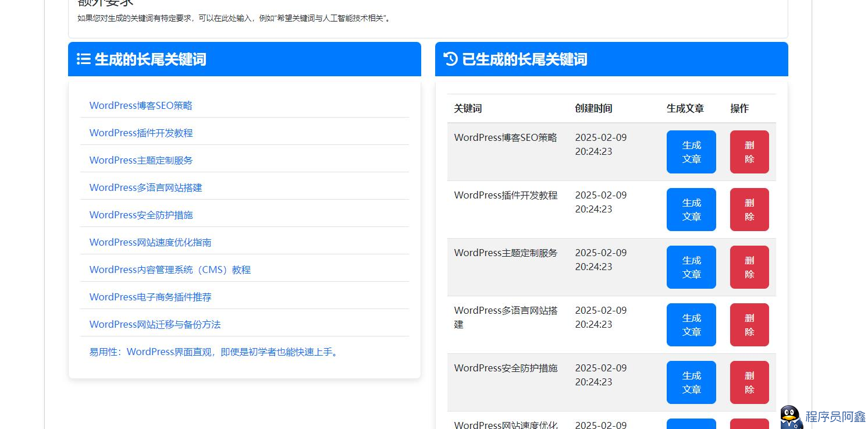
Task: Generate article for WordPress安全防护措施 row
Action: pos(691,382)
